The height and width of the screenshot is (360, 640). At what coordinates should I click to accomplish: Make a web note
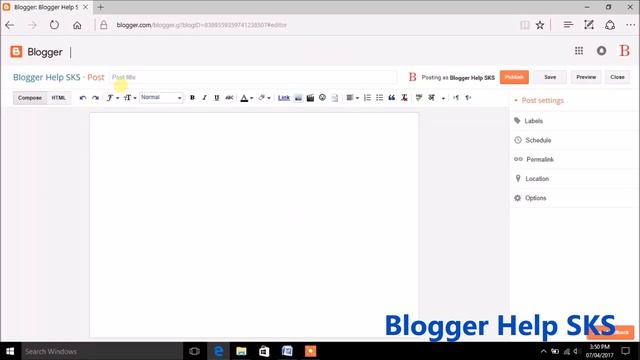[589, 25]
